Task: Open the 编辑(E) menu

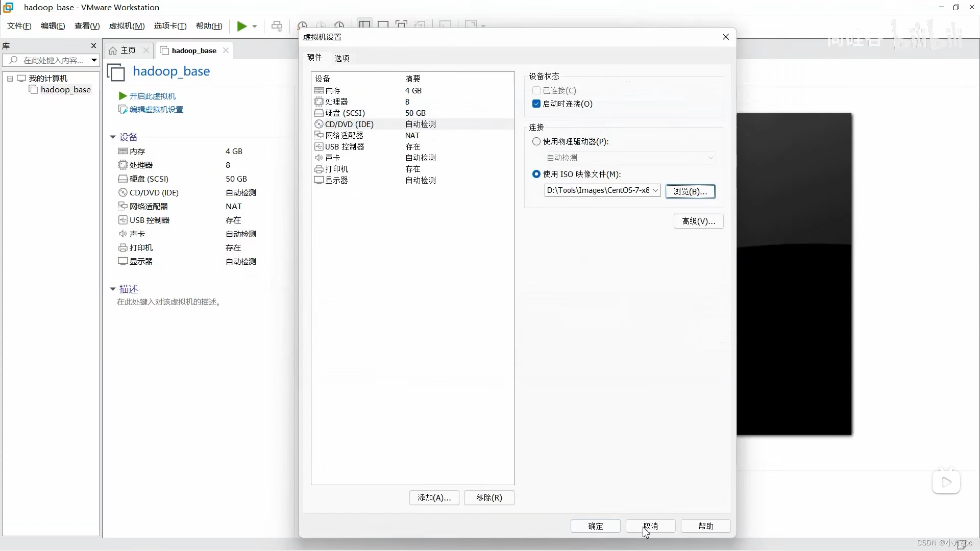Action: pos(53,26)
